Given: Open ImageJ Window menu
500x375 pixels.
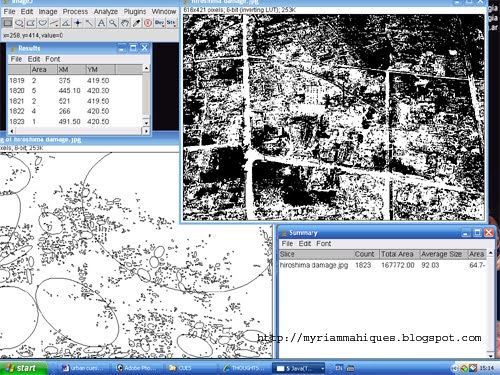Looking at the screenshot, I should coord(164,11).
